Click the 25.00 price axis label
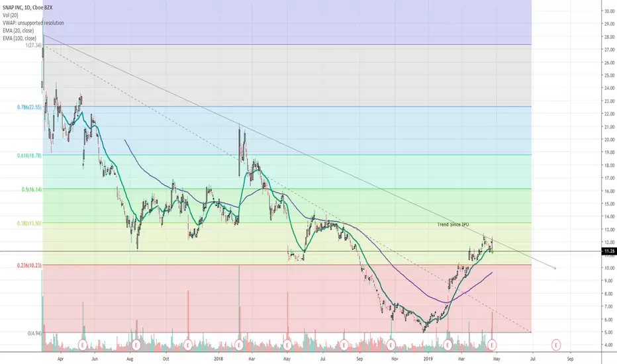 point(610,75)
